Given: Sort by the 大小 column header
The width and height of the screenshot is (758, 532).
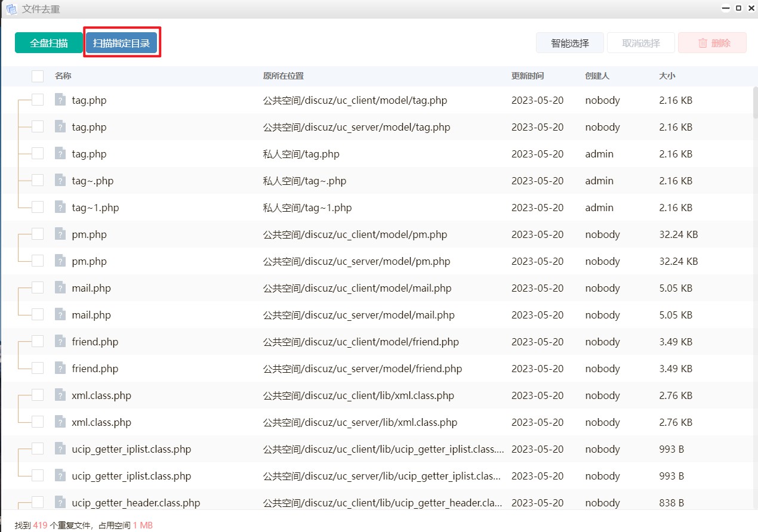Looking at the screenshot, I should click(x=667, y=76).
